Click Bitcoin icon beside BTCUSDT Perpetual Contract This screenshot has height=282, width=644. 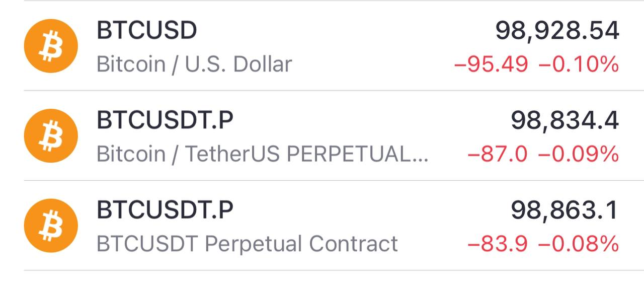tap(51, 225)
